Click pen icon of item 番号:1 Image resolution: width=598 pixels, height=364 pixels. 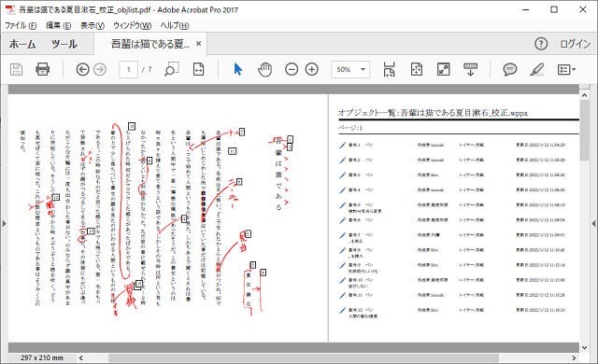(x=342, y=145)
